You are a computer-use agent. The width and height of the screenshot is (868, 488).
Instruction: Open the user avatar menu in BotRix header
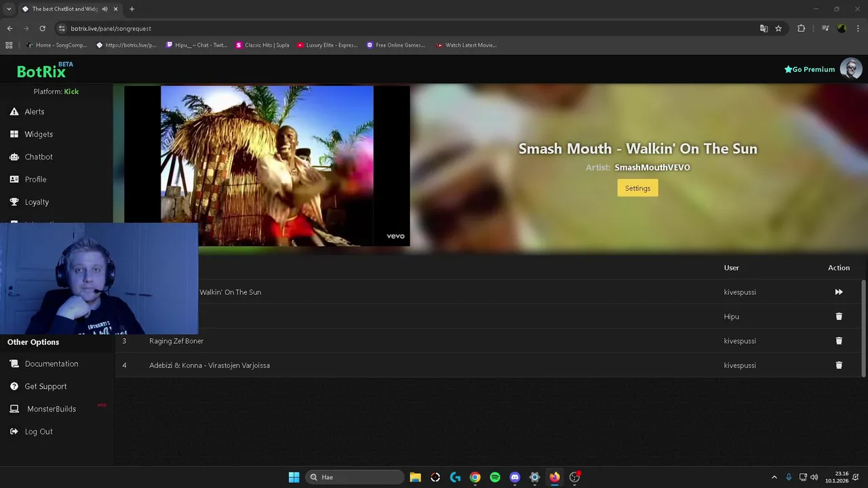click(x=851, y=68)
